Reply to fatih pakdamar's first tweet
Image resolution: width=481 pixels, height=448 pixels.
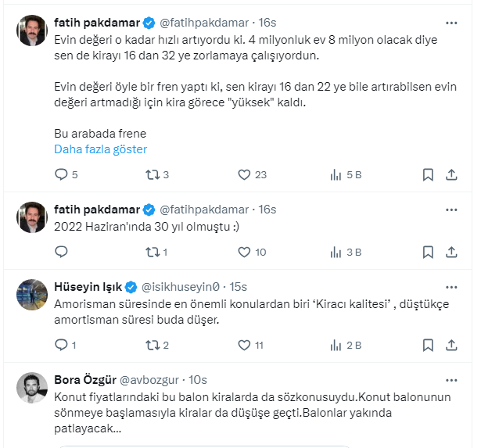pyautogui.click(x=62, y=174)
